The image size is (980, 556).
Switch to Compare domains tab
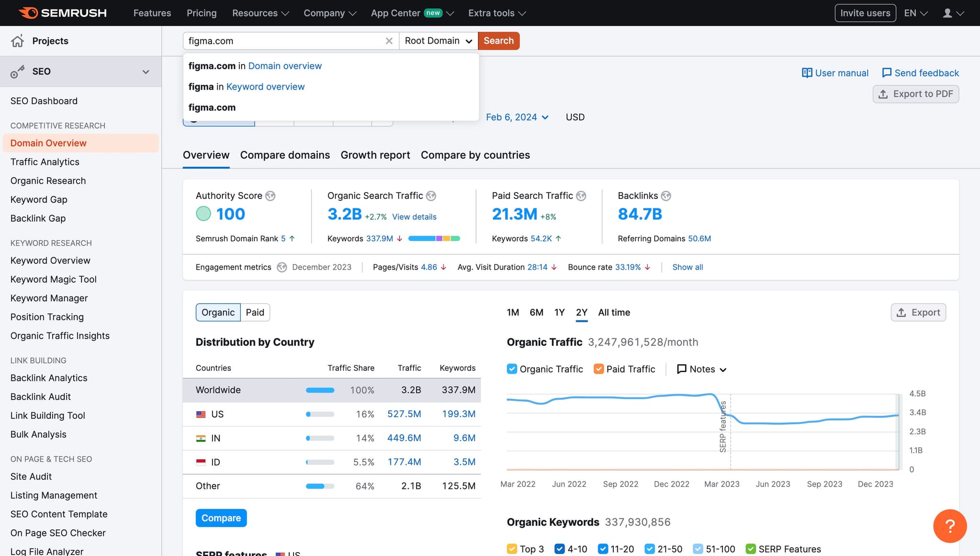(285, 155)
